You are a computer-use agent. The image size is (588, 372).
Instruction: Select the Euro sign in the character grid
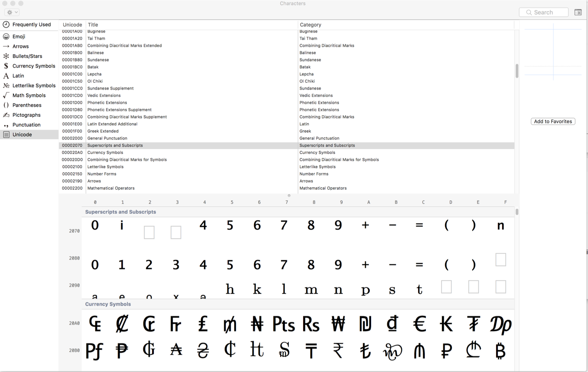tap(419, 324)
